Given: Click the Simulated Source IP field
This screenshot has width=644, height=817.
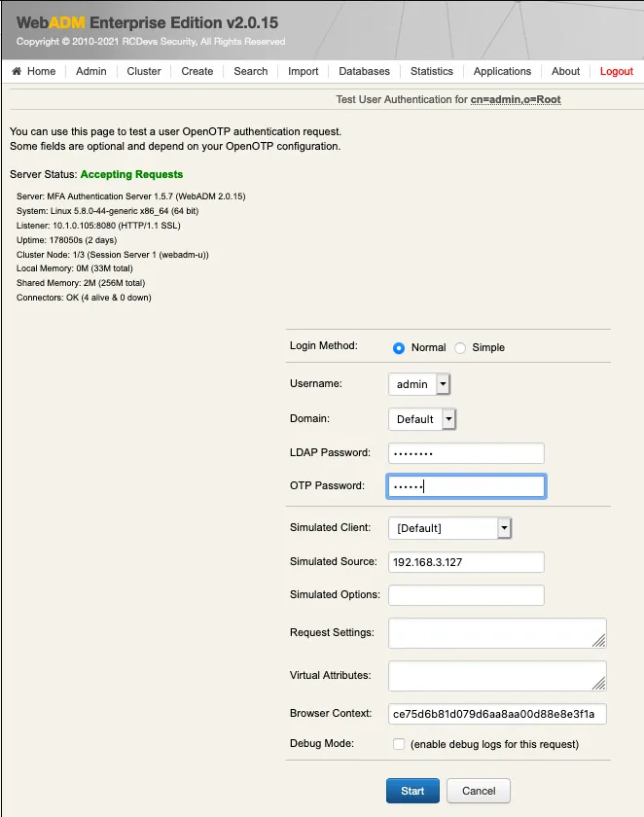Looking at the screenshot, I should (466, 562).
